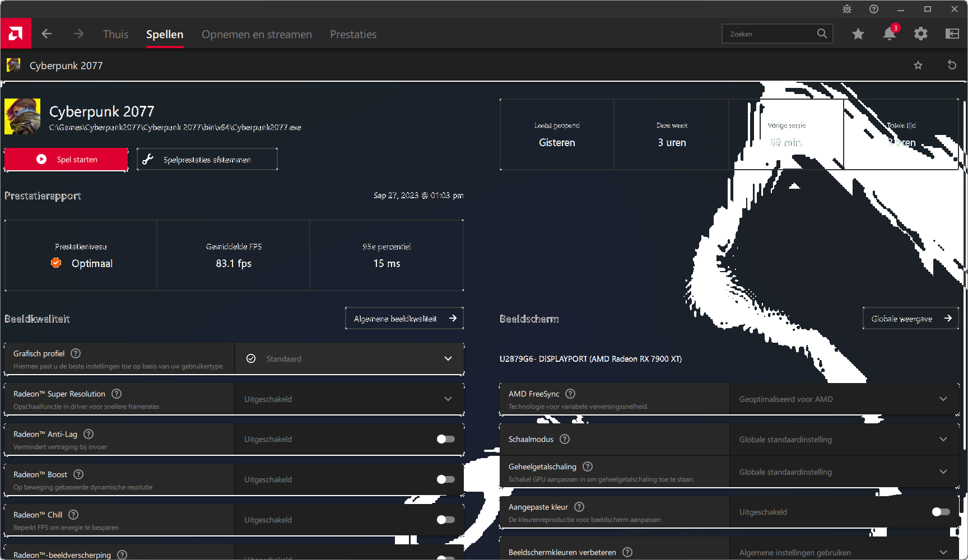This screenshot has width=968, height=560.
Task: Show help for Aangepaste kleur
Action: 579,507
